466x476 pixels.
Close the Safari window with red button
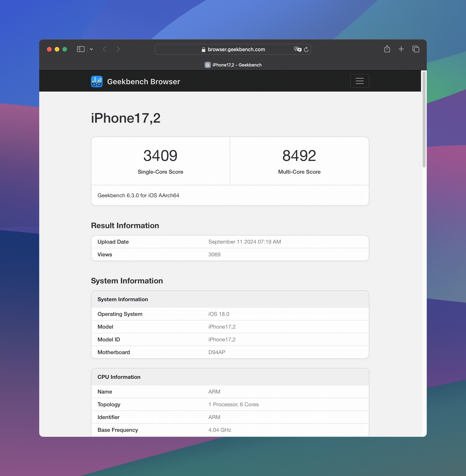(x=49, y=49)
